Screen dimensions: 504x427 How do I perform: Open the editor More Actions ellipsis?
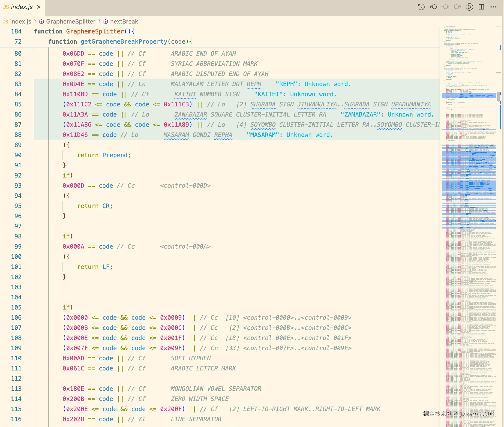pyautogui.click(x=493, y=7)
